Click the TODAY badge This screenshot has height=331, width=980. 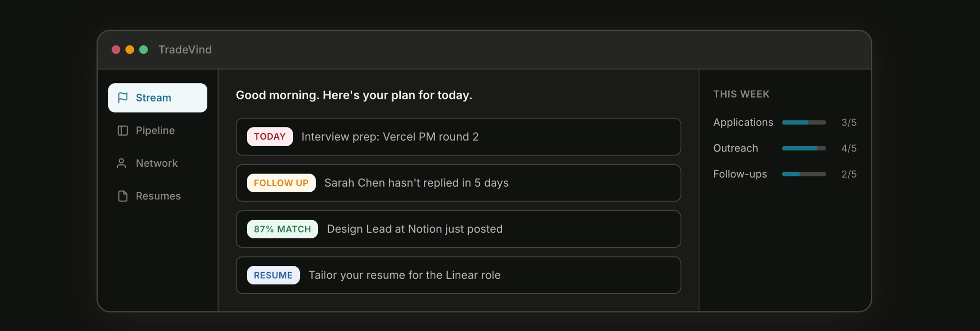click(x=269, y=137)
